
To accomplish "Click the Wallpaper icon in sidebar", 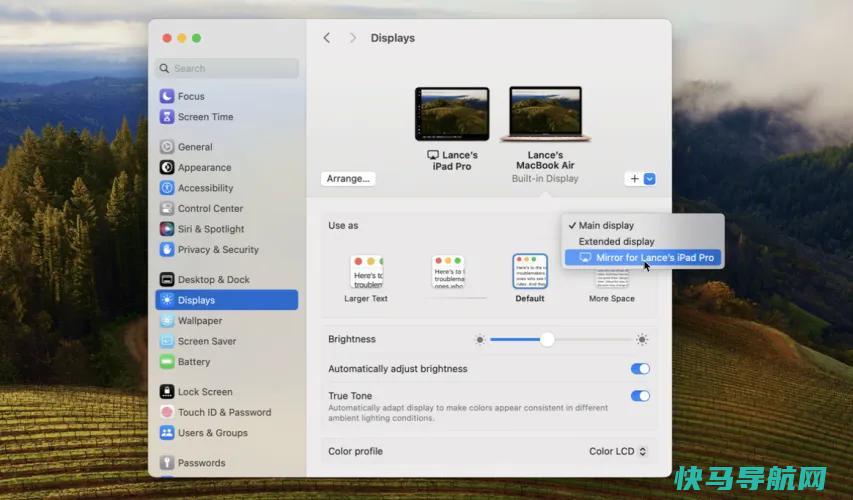I will [167, 320].
